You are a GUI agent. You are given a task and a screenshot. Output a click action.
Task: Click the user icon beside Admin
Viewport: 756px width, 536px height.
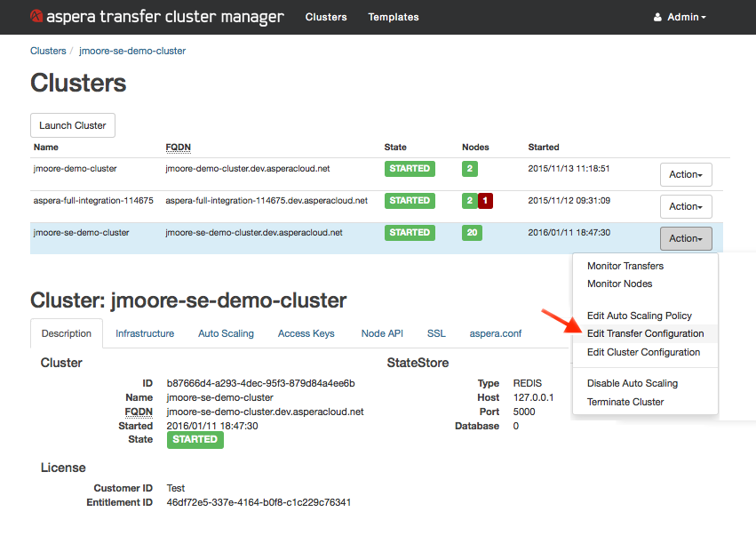657,18
